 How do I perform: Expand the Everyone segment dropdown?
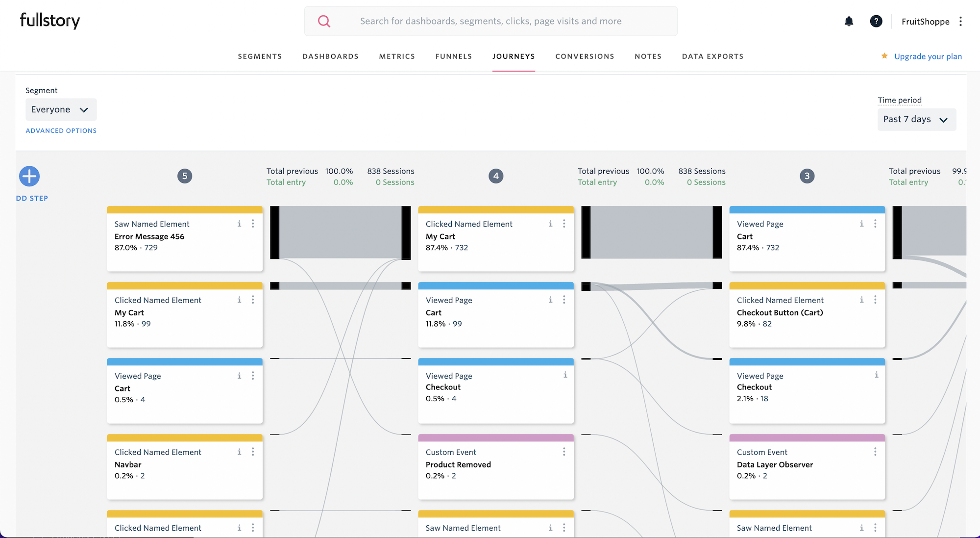pyautogui.click(x=61, y=110)
